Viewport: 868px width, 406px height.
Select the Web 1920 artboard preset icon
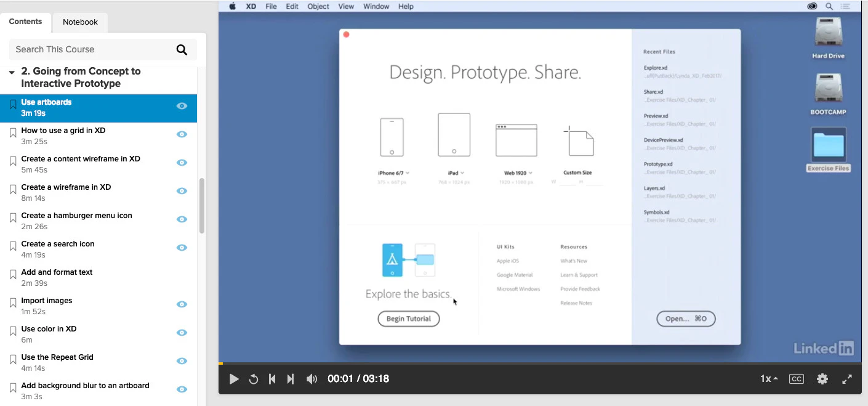click(x=516, y=140)
